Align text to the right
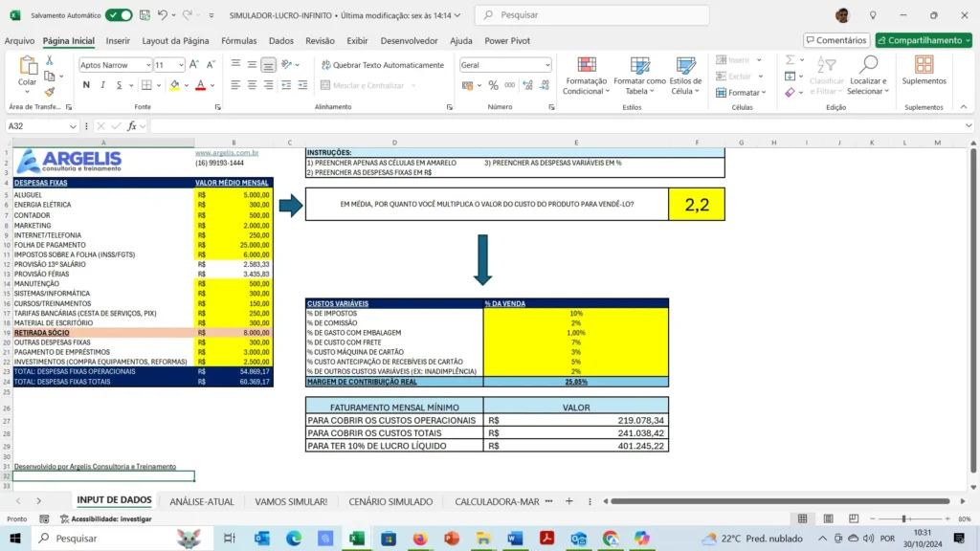The image size is (980, 551). pos(268,85)
